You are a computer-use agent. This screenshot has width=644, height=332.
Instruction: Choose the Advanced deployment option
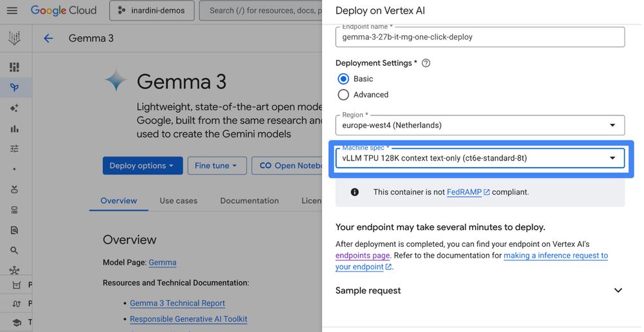[x=343, y=95]
